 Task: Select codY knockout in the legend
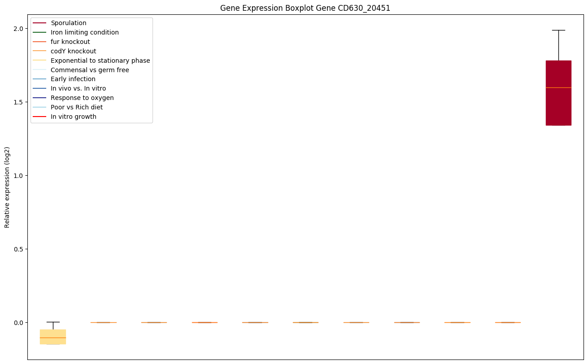[73, 51]
